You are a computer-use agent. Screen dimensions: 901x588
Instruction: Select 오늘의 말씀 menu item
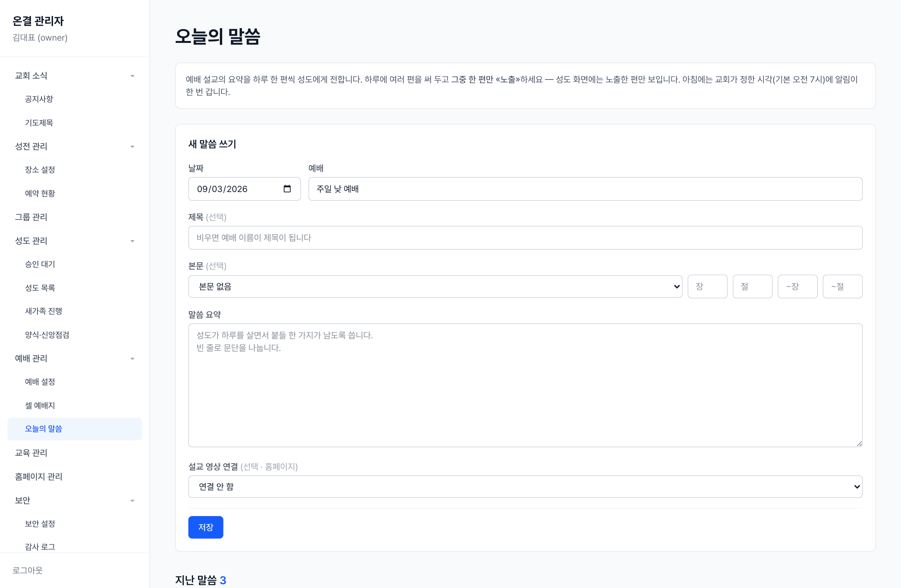tap(74, 429)
